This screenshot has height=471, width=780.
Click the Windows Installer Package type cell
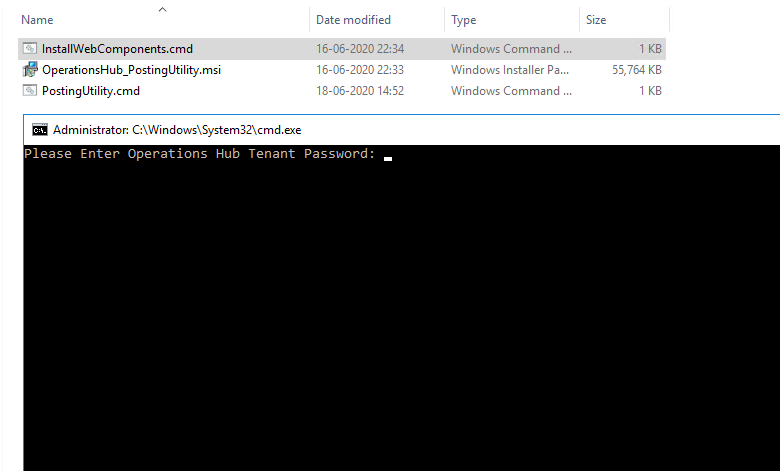coord(510,70)
